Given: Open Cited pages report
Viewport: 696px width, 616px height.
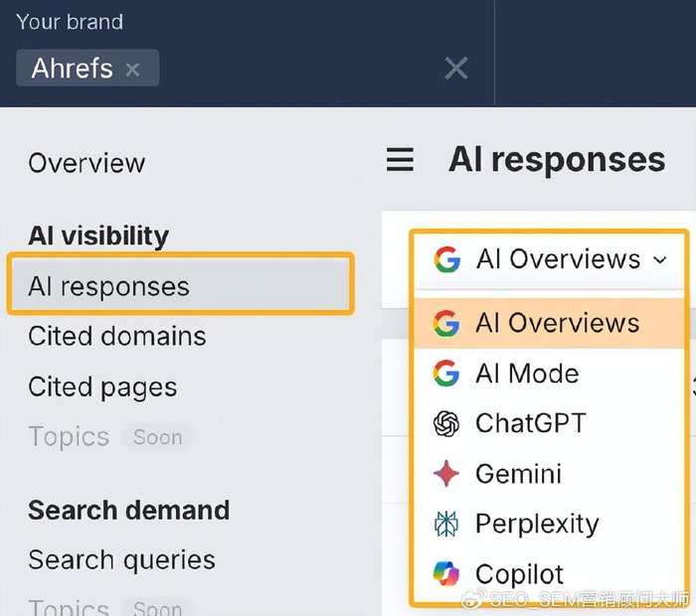Looking at the screenshot, I should click(x=102, y=387).
